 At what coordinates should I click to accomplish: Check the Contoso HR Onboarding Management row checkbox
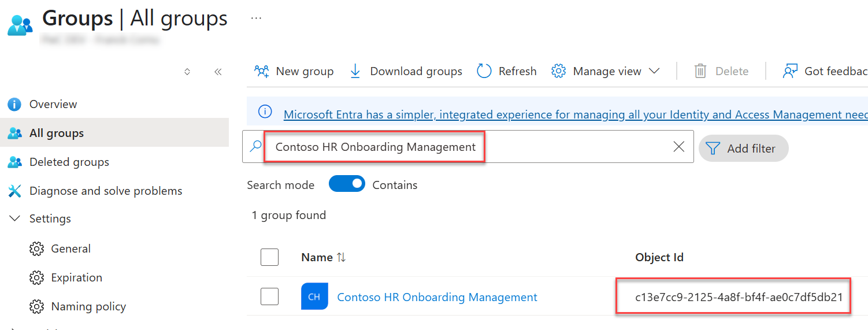tap(269, 296)
